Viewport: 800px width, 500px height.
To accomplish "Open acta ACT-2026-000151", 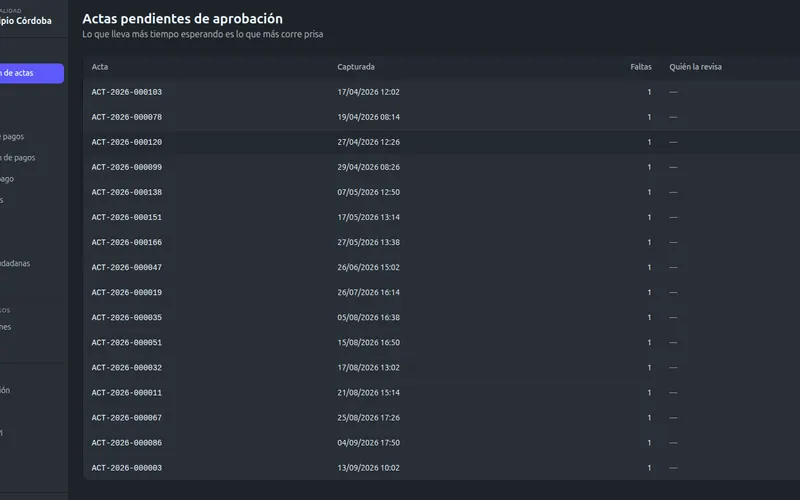I will tap(127, 217).
